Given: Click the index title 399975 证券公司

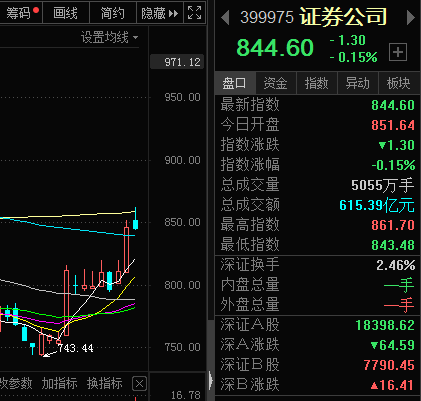Looking at the screenshot, I should 314,17.
